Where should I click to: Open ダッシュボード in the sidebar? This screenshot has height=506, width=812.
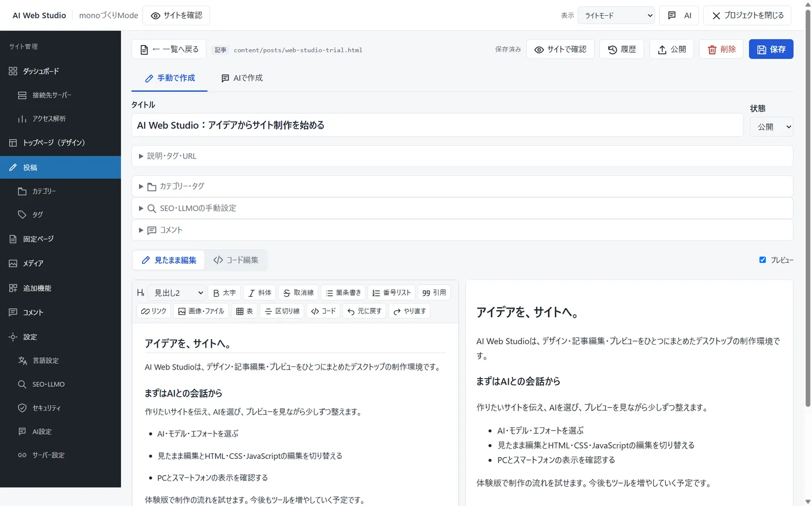tap(60, 71)
